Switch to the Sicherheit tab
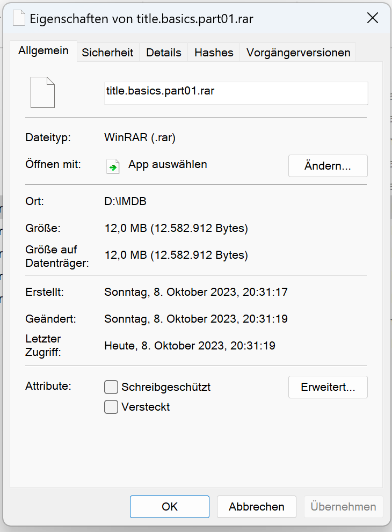 (107, 53)
